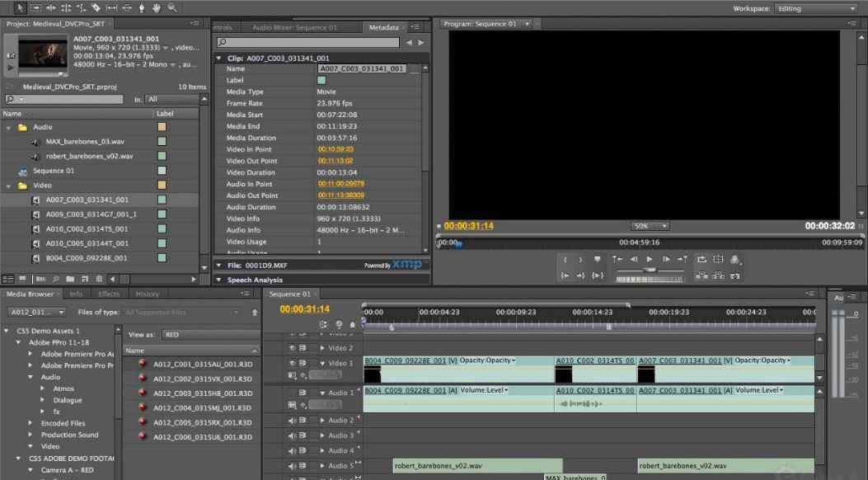Viewport: 868px width, 480px height.
Task: Switch Project panel to List view
Action: click(x=7, y=279)
